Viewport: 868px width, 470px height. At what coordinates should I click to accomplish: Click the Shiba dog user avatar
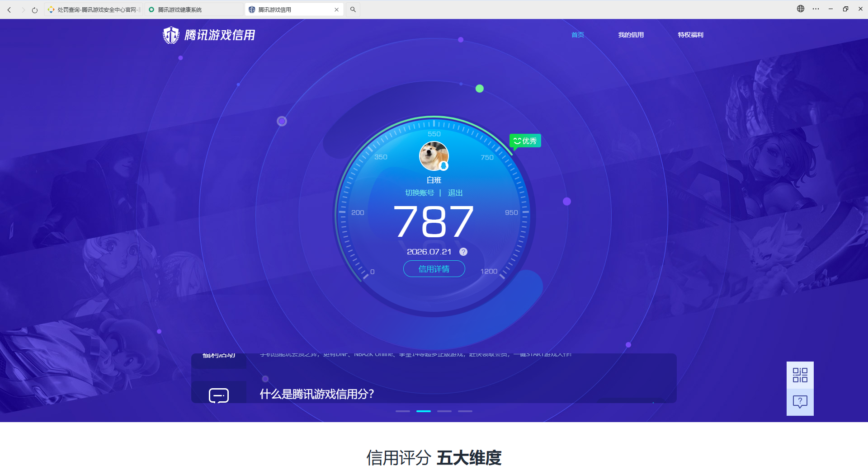tap(434, 156)
